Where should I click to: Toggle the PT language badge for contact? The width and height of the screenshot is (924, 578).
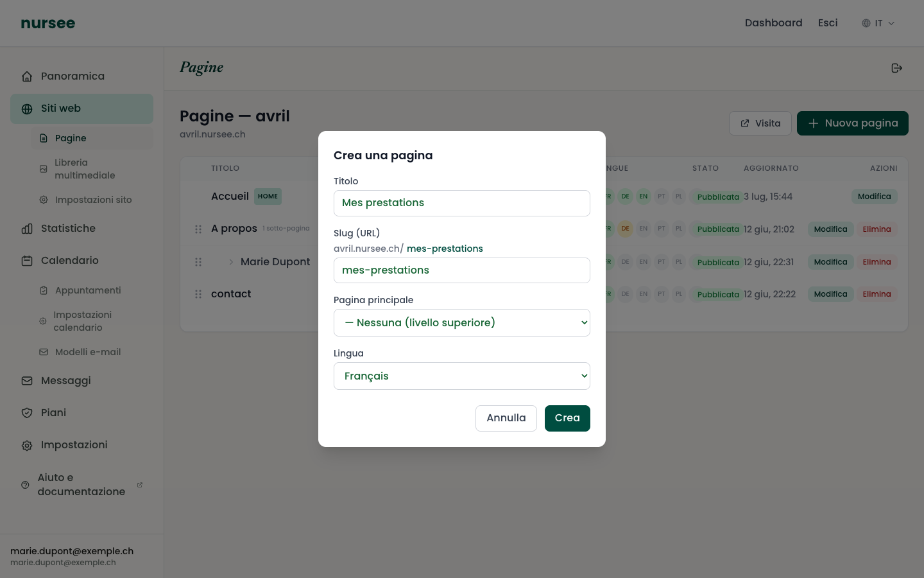[661, 294]
